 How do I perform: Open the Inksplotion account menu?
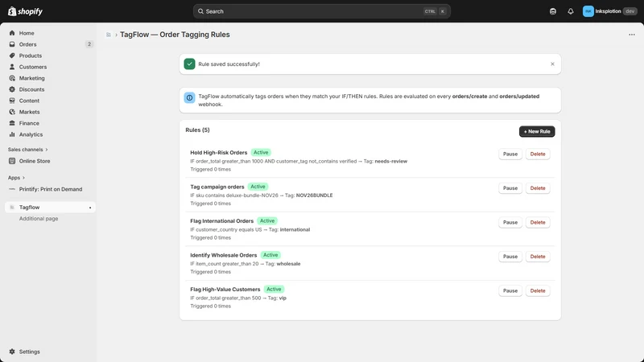609,11
